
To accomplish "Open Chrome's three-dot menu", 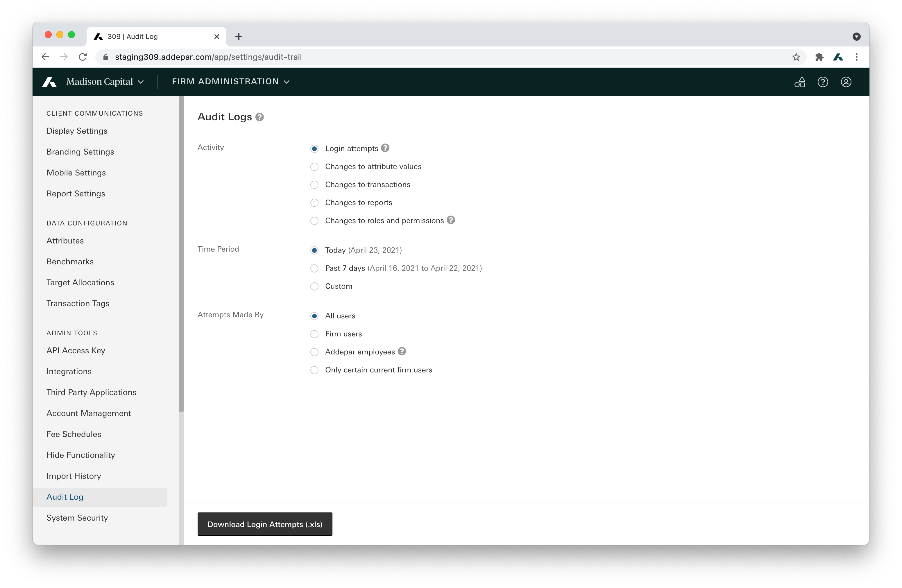I will 856,57.
